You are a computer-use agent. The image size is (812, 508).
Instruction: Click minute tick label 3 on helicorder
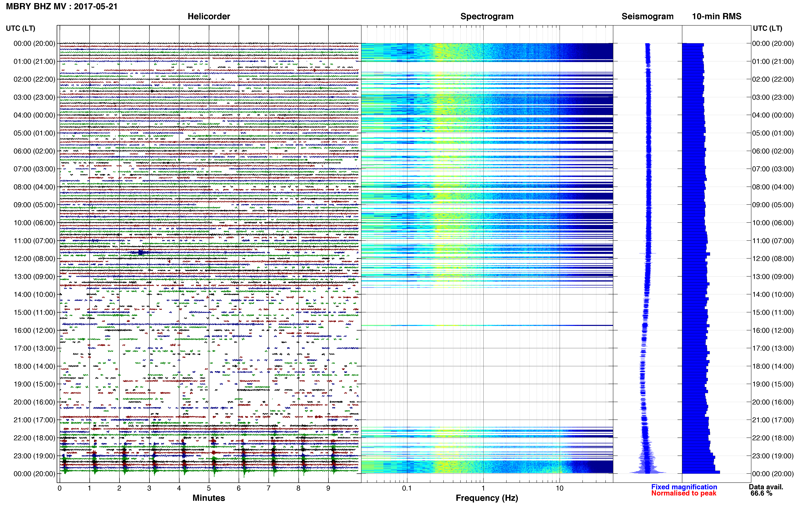(x=149, y=488)
